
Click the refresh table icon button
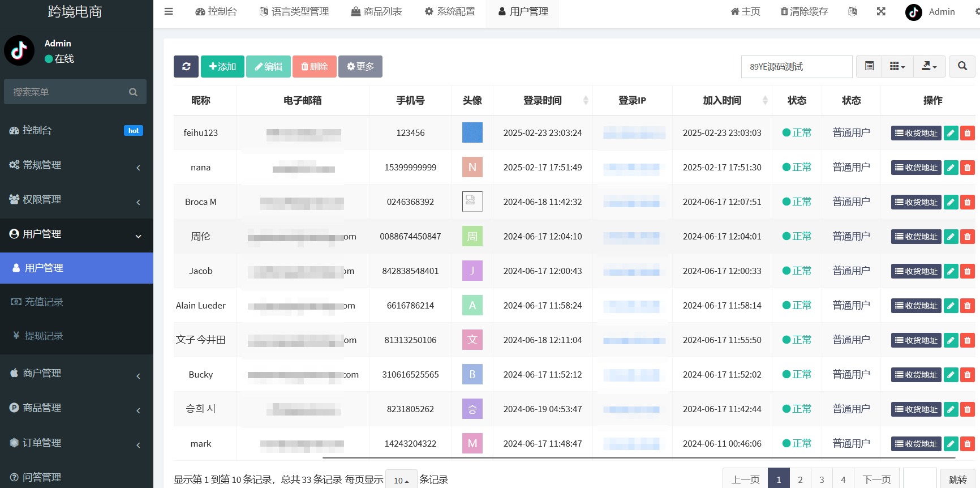pos(186,66)
